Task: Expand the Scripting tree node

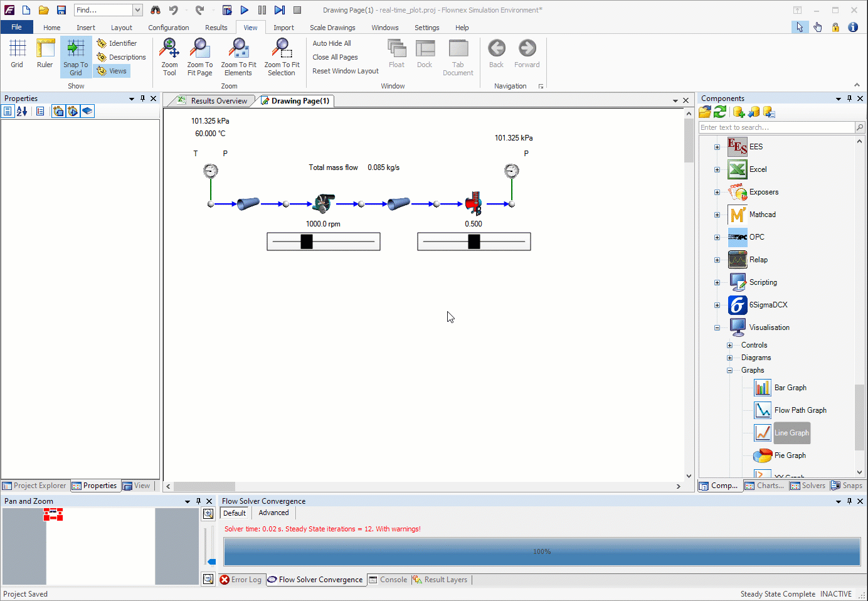Action: click(717, 282)
